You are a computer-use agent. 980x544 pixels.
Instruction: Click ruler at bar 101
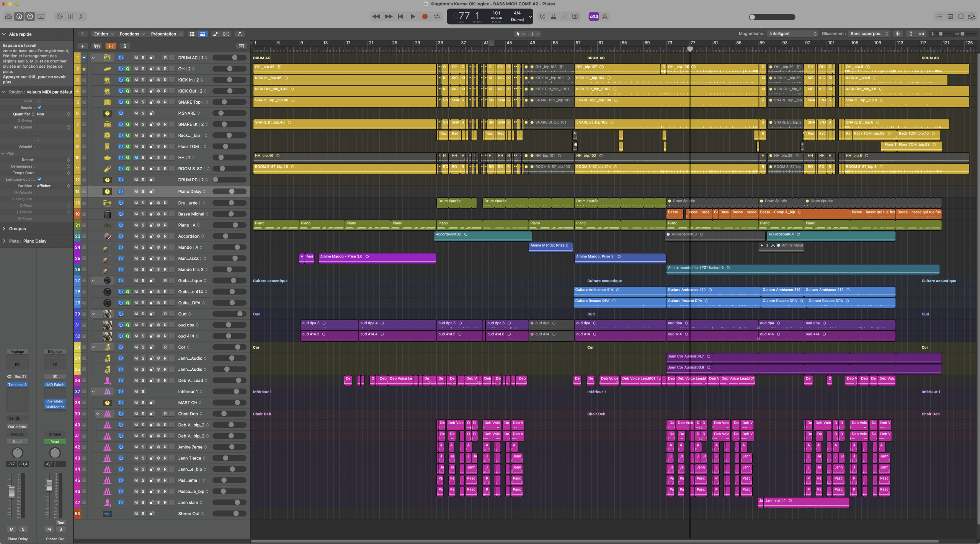[x=831, y=43]
